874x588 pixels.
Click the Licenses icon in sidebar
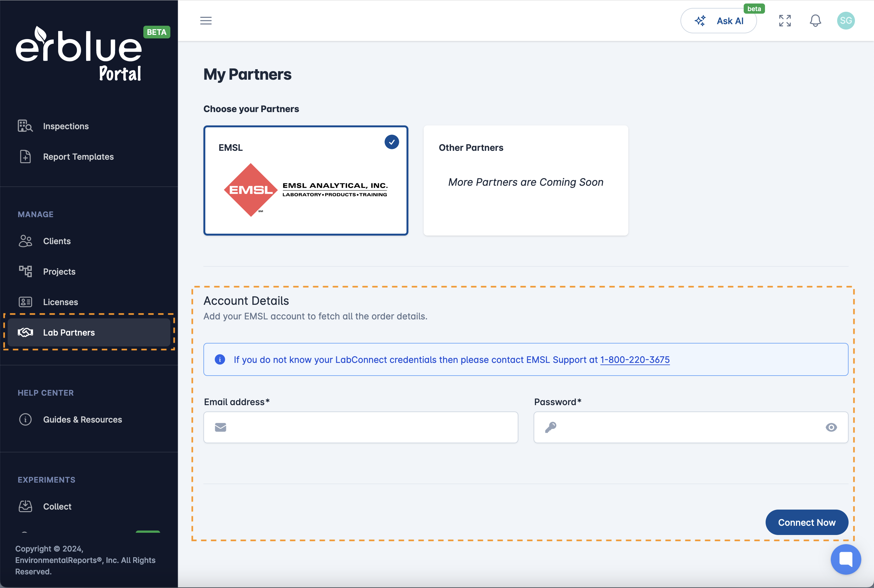25,302
